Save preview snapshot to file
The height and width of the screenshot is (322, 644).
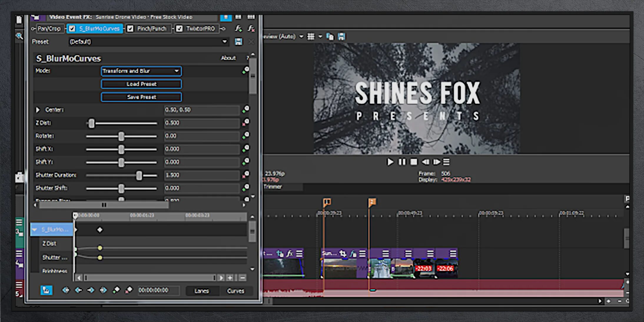[x=341, y=37]
